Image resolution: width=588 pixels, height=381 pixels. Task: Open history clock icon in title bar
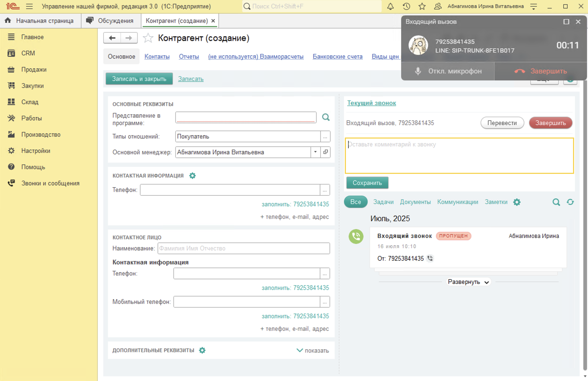point(406,7)
